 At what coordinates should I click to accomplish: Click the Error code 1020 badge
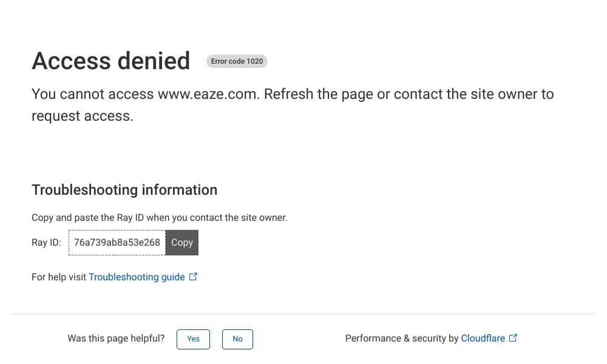(237, 61)
